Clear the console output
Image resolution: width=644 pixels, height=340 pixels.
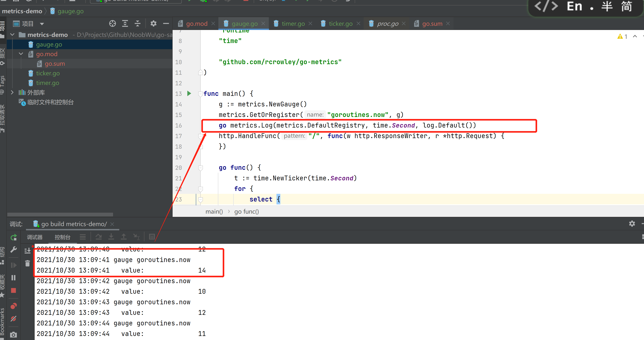[x=28, y=263]
